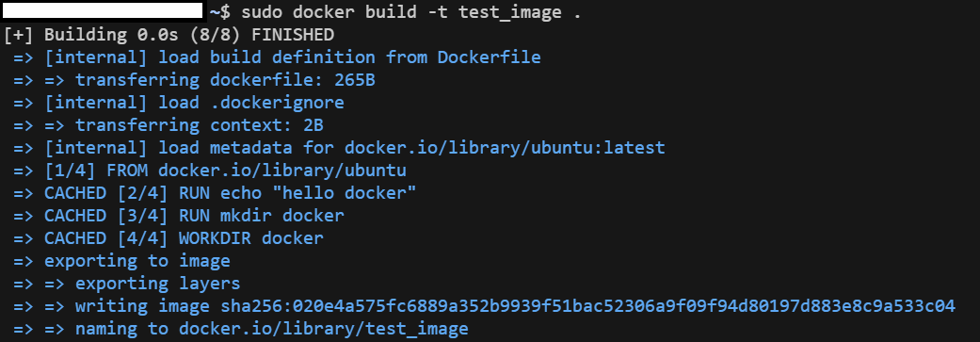Click the CACHED [4/4] WORKDIR docker line
The height and width of the screenshot is (342, 980).
pos(169,238)
